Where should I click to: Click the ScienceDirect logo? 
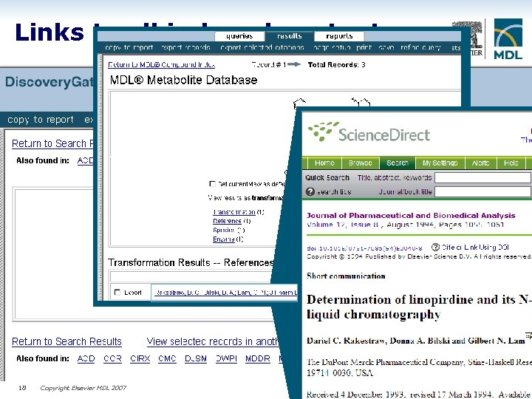pos(369,132)
